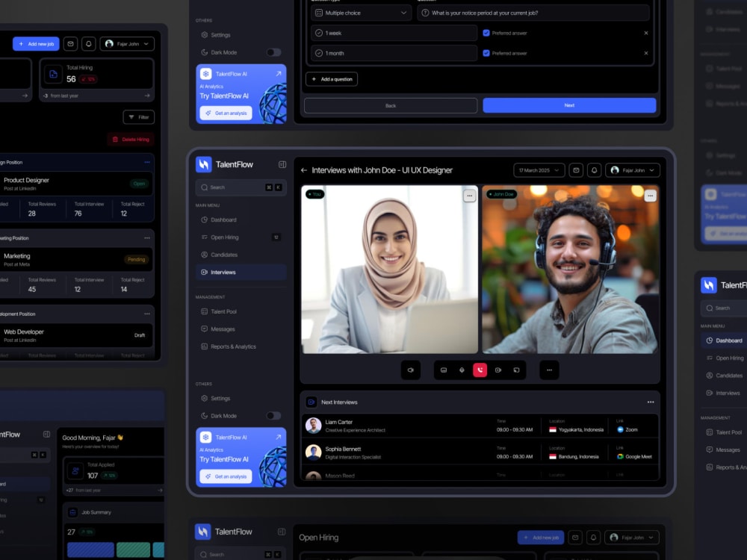The width and height of the screenshot is (747, 560).
Task: Remove the '1 month' answer option
Action: coord(646,53)
